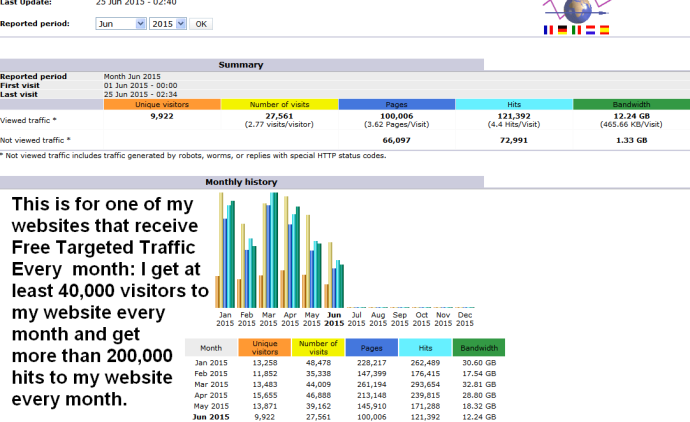
Task: Click the Month column header in history table
Action: pyautogui.click(x=211, y=348)
